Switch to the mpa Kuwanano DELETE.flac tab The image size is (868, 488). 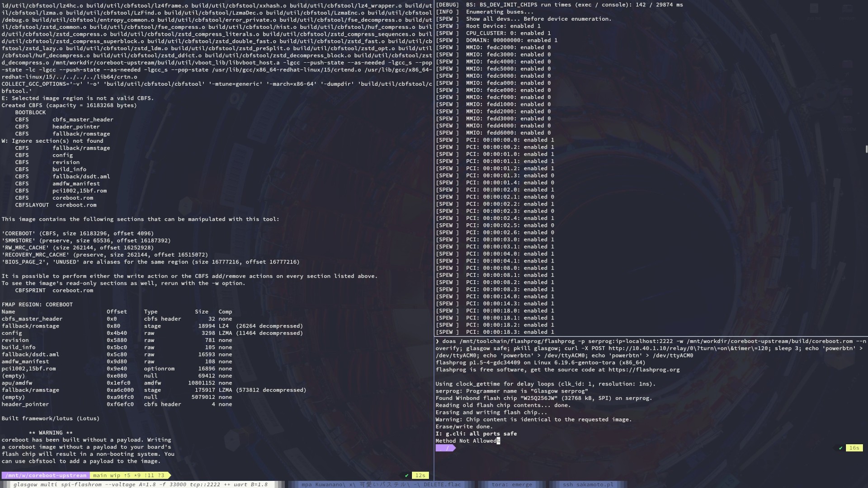click(x=381, y=484)
